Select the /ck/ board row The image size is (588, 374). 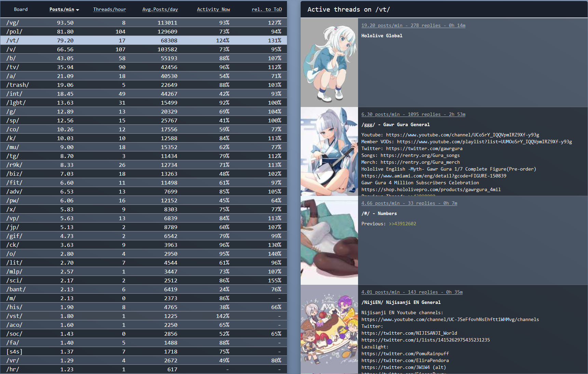point(143,245)
